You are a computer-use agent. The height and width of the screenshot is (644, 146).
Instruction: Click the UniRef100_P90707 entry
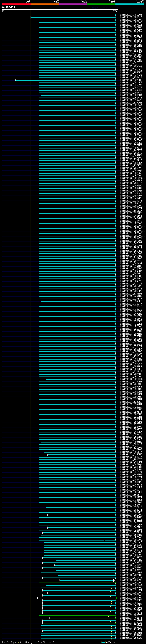click(x=131, y=196)
